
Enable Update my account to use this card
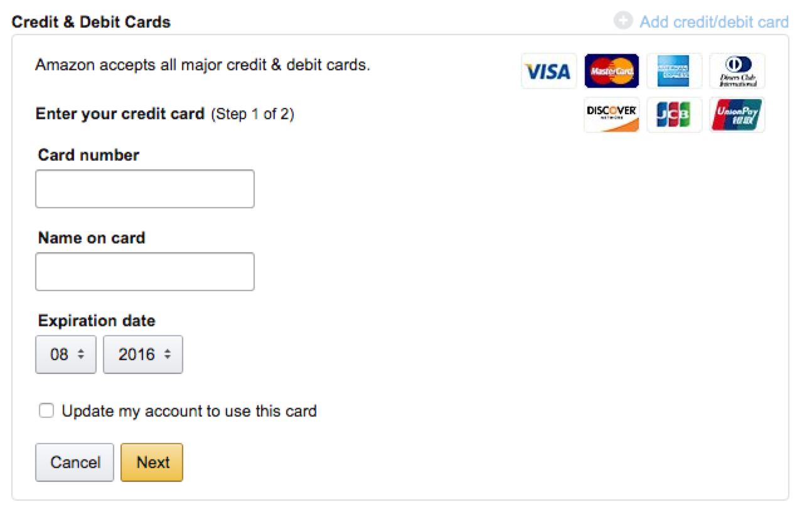[46, 411]
